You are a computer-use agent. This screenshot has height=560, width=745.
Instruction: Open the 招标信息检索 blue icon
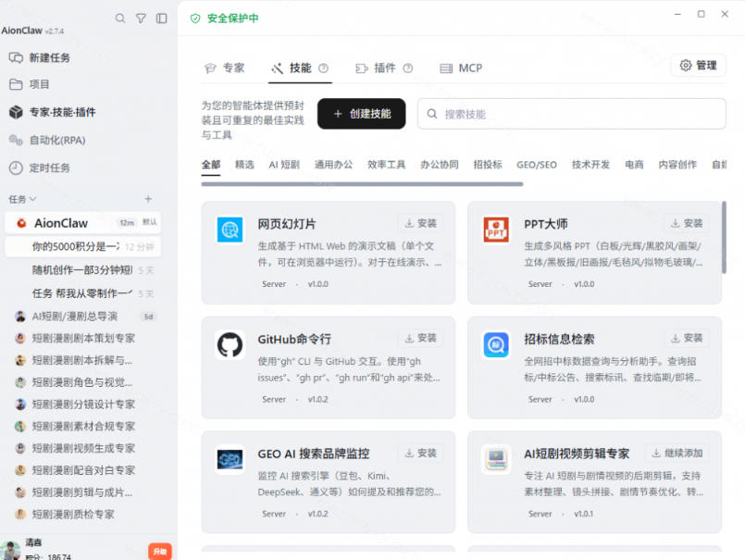click(x=496, y=344)
